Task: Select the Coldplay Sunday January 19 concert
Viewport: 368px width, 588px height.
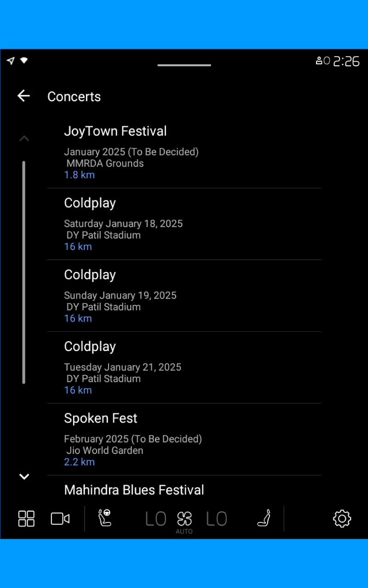Action: (184, 296)
